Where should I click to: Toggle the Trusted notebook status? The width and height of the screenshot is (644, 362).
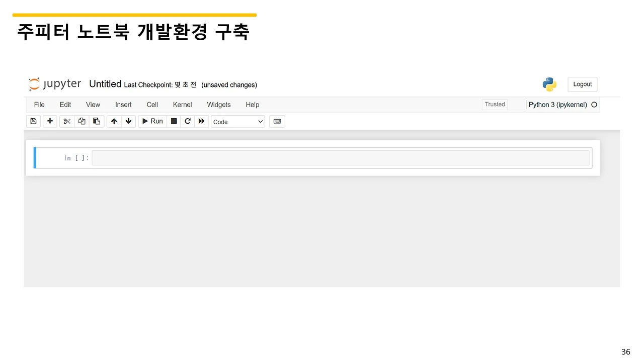(x=494, y=104)
